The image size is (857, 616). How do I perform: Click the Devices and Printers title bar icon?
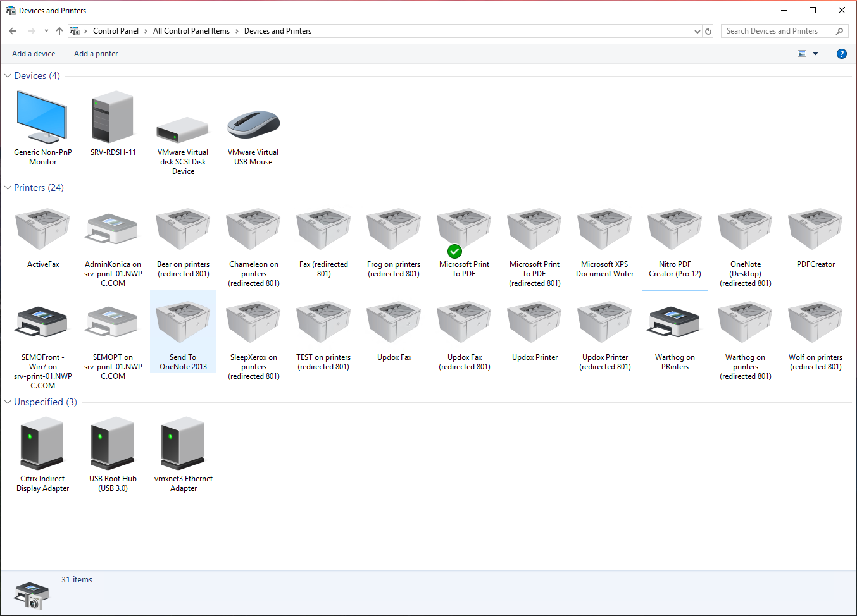pos(10,11)
